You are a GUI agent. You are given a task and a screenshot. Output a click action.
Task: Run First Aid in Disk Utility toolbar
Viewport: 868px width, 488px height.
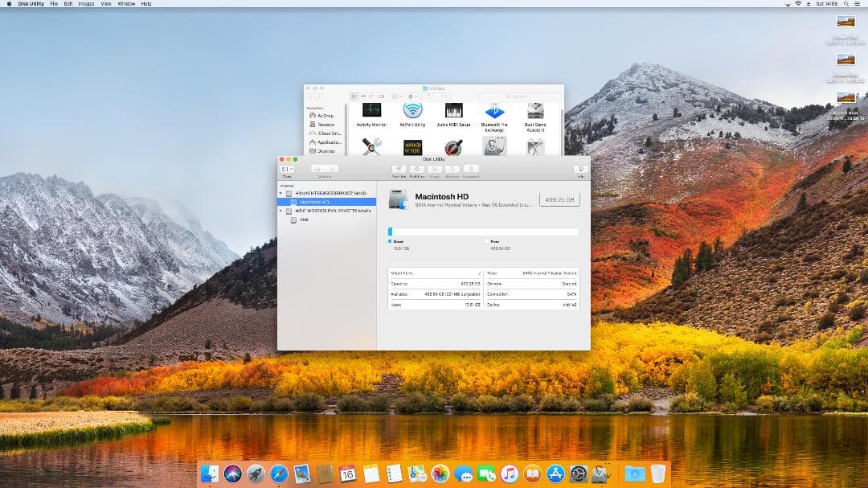[398, 169]
